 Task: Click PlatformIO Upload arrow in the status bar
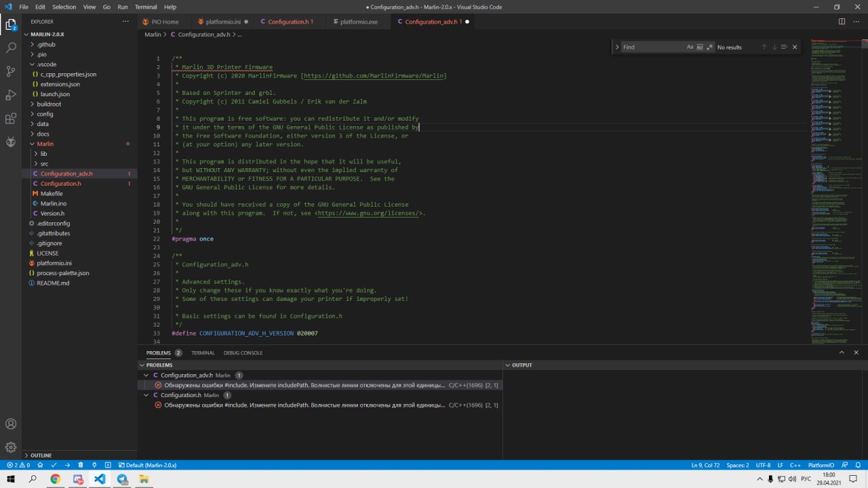pos(67,466)
